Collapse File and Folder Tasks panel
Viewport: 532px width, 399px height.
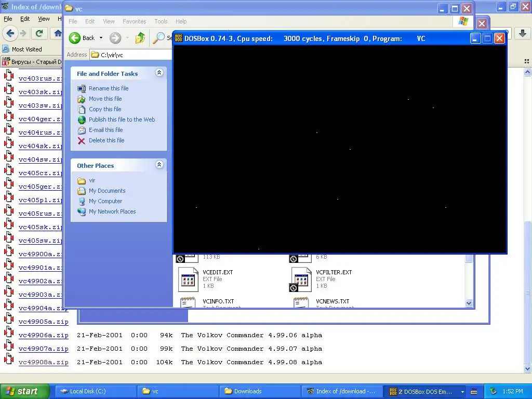point(159,73)
